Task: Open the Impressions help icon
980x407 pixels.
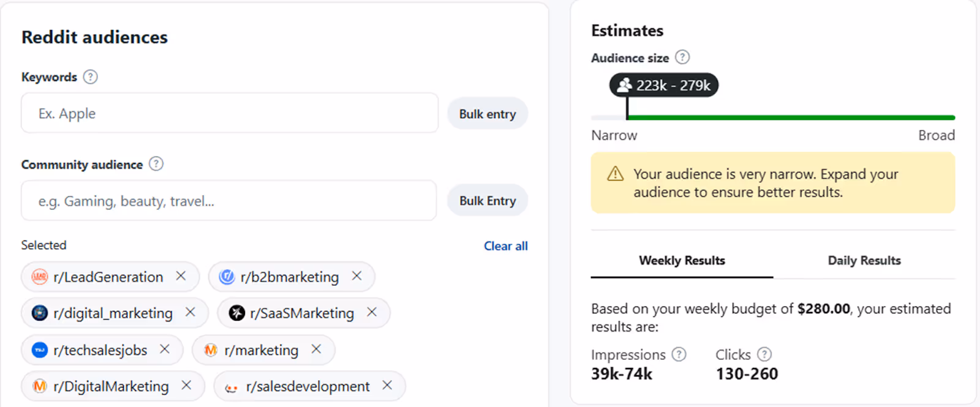Action: coord(679,354)
